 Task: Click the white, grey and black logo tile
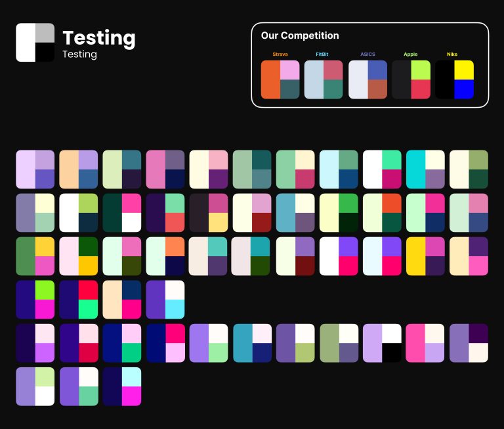[x=35, y=42]
